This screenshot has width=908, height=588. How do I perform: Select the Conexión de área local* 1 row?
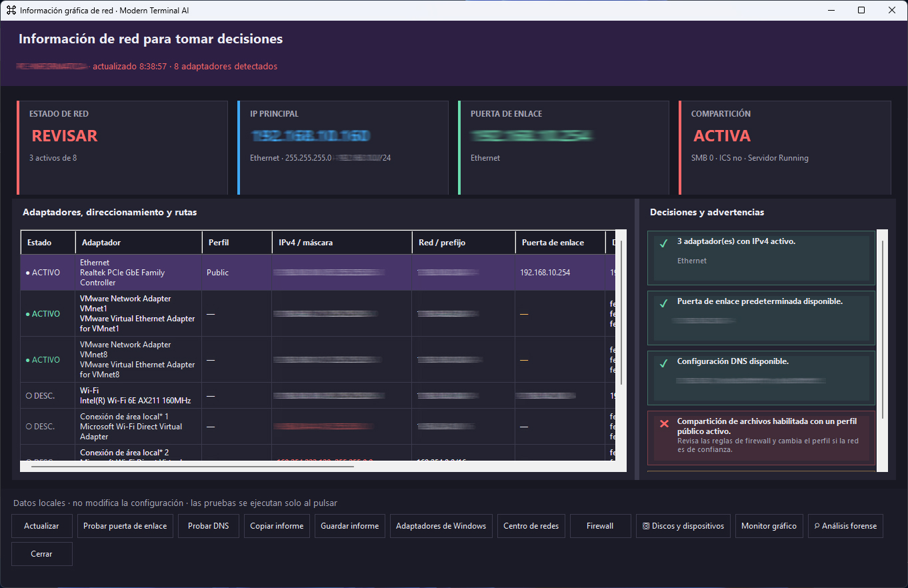pos(318,427)
